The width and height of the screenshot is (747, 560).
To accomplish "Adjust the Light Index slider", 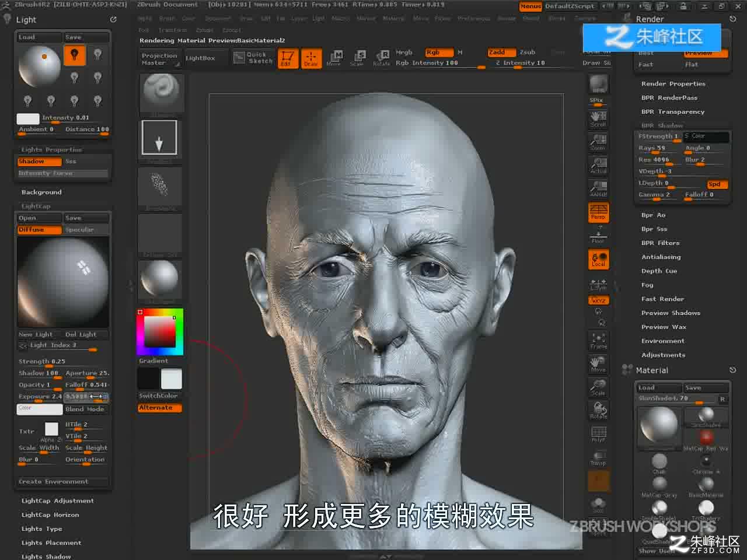I will pos(62,346).
